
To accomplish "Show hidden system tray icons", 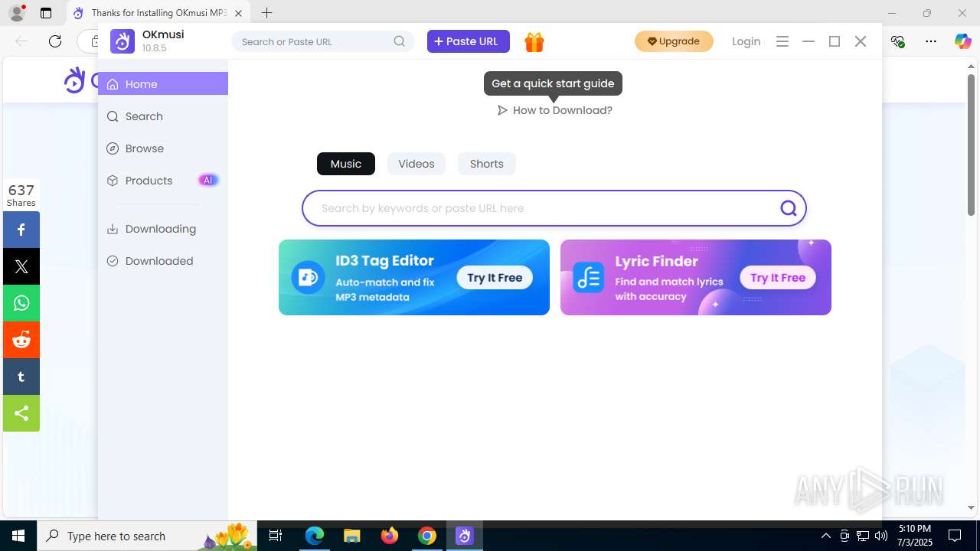I will click(826, 536).
